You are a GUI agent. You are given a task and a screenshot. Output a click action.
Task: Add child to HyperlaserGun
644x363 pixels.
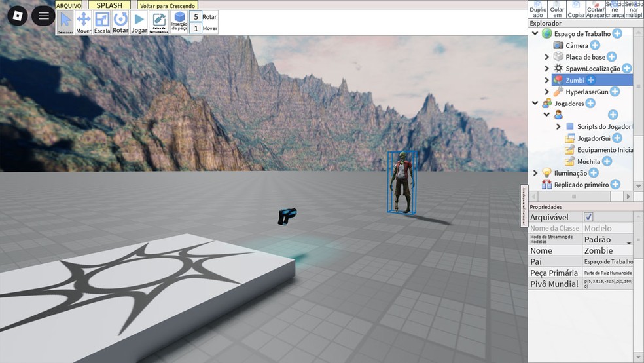click(615, 92)
